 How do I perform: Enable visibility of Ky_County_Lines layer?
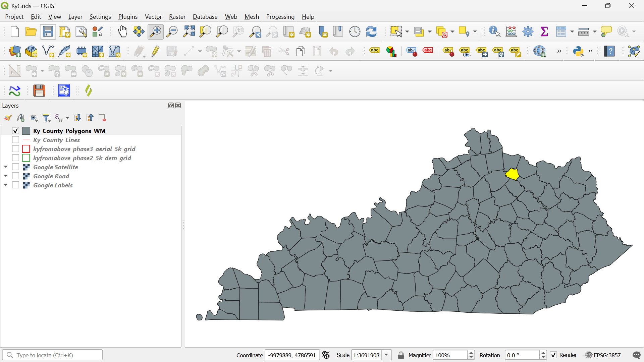point(15,140)
